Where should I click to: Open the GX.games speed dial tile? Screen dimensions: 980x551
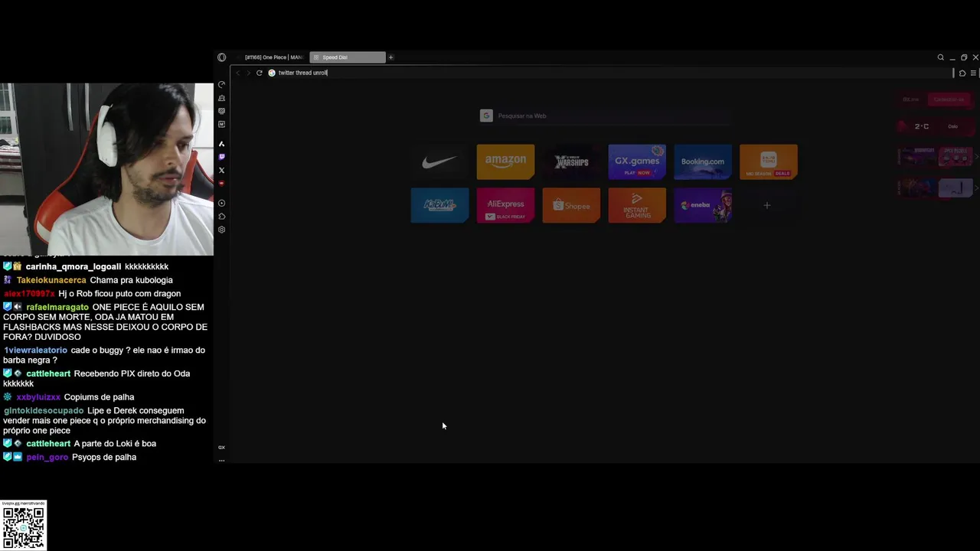(x=637, y=161)
